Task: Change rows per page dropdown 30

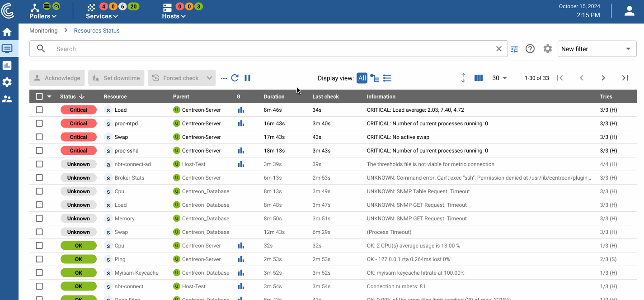Action: click(499, 78)
